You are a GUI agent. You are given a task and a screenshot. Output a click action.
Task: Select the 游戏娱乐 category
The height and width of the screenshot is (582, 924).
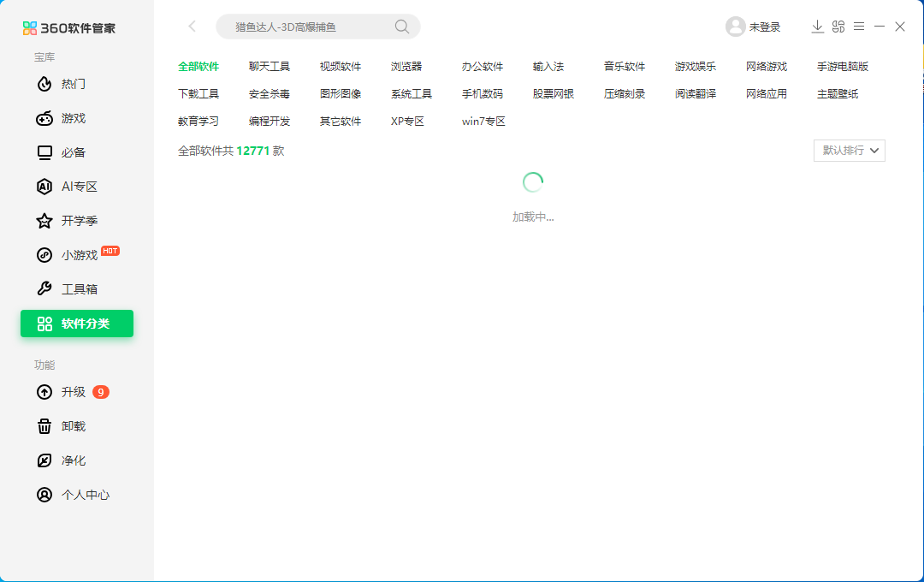point(696,67)
